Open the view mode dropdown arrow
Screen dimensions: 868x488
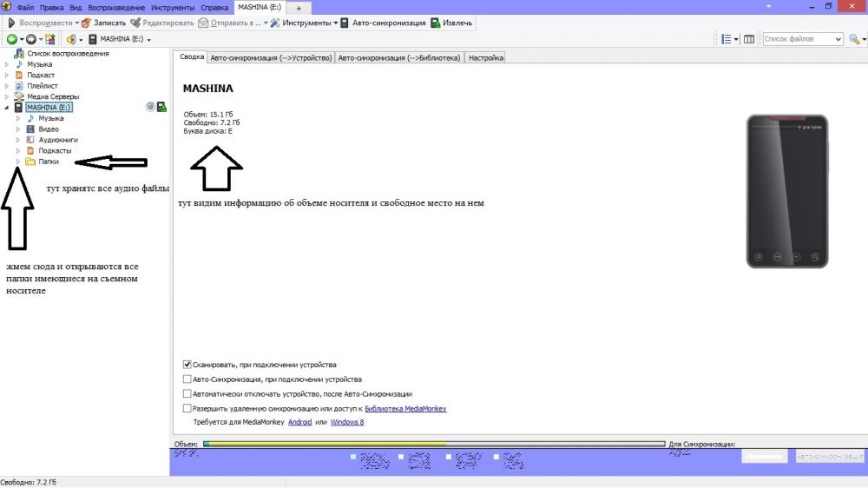(736, 39)
